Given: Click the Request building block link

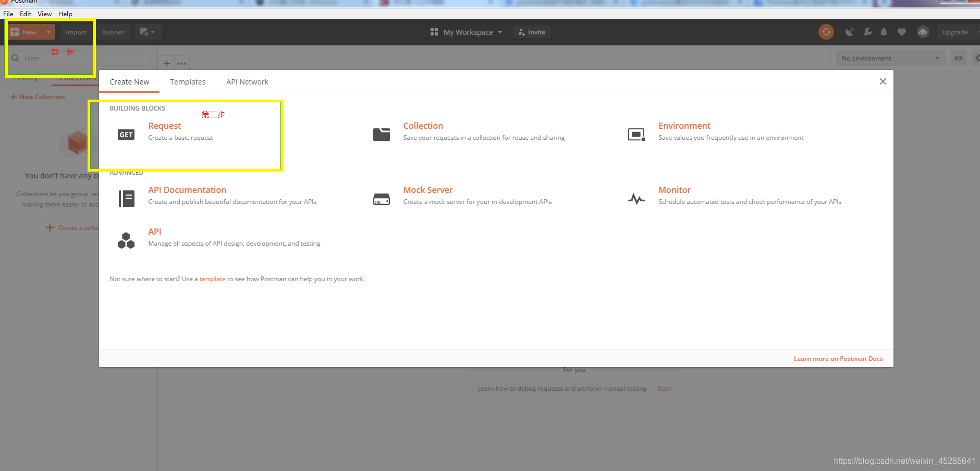Looking at the screenshot, I should click(164, 126).
